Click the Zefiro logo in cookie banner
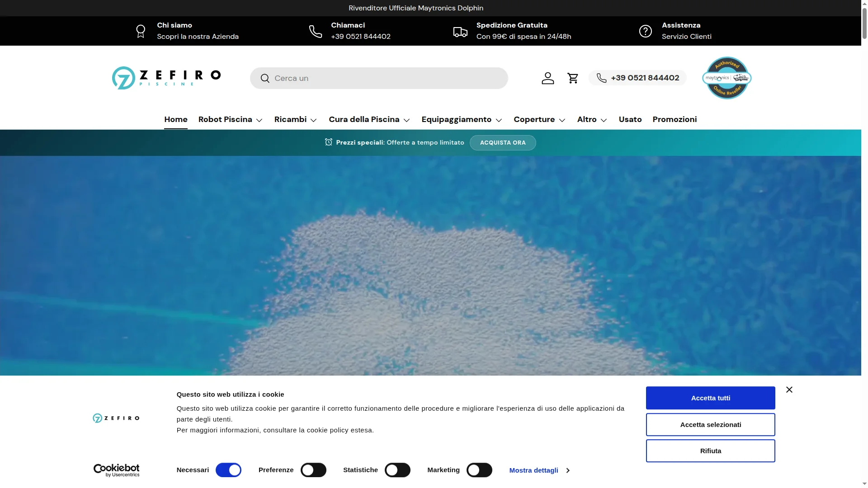The image size is (868, 488). 116,418
